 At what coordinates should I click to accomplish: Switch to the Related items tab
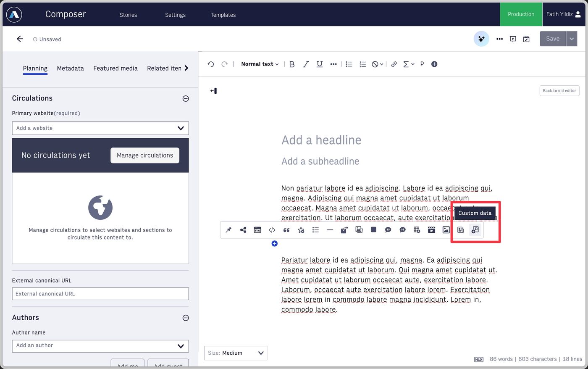pos(164,69)
